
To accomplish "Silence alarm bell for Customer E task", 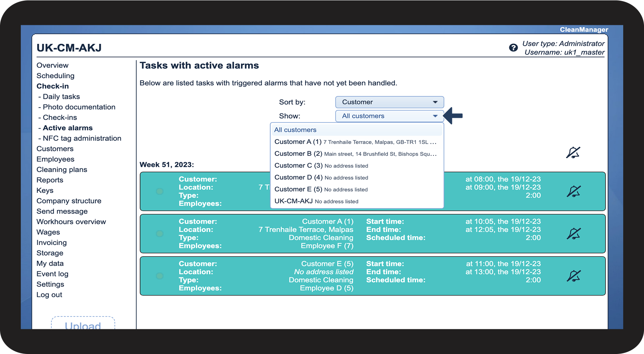I will tap(574, 276).
